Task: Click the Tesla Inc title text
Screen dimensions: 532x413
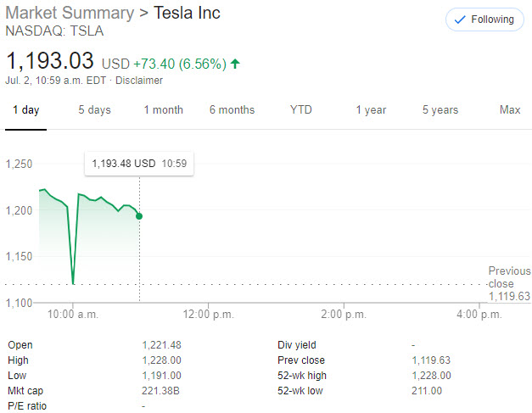Action: click(x=199, y=14)
